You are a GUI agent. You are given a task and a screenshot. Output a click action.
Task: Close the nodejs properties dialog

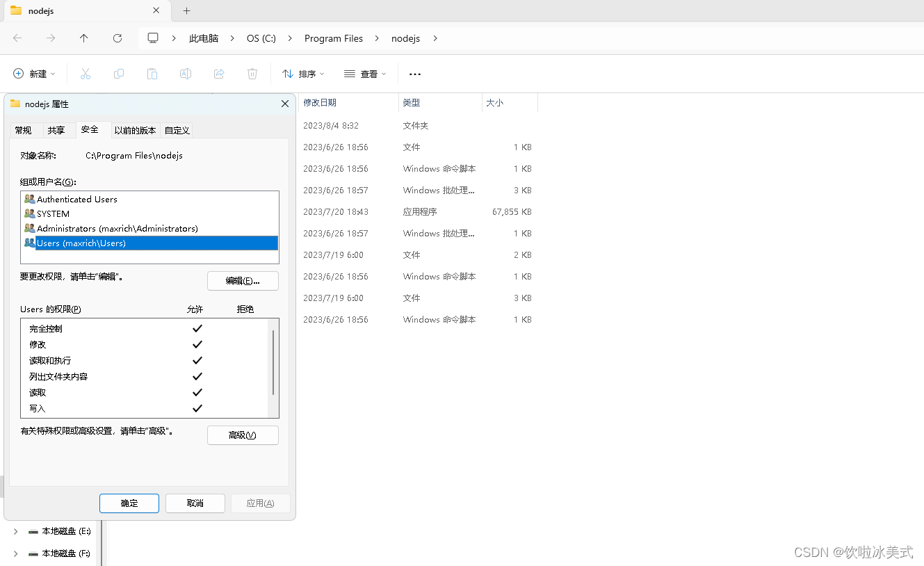(x=285, y=104)
